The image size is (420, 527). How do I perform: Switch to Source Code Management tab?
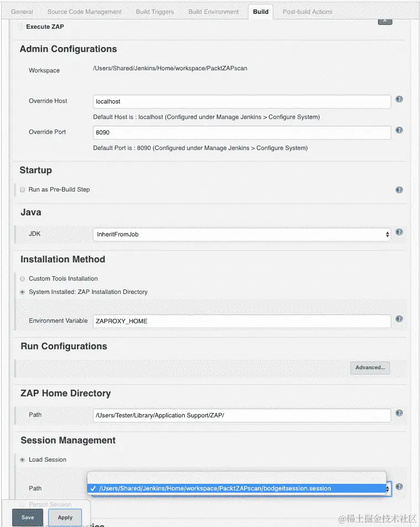84,12
